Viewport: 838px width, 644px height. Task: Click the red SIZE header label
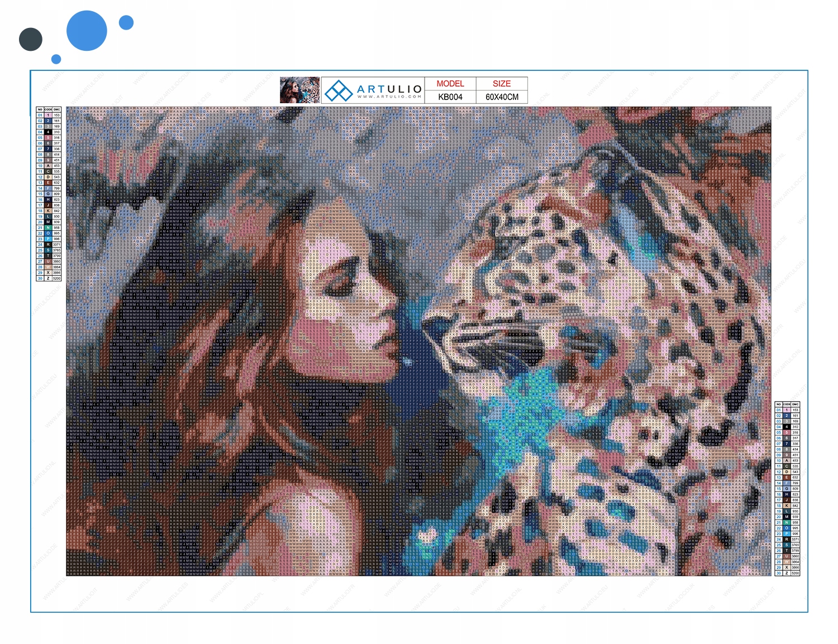pos(502,84)
